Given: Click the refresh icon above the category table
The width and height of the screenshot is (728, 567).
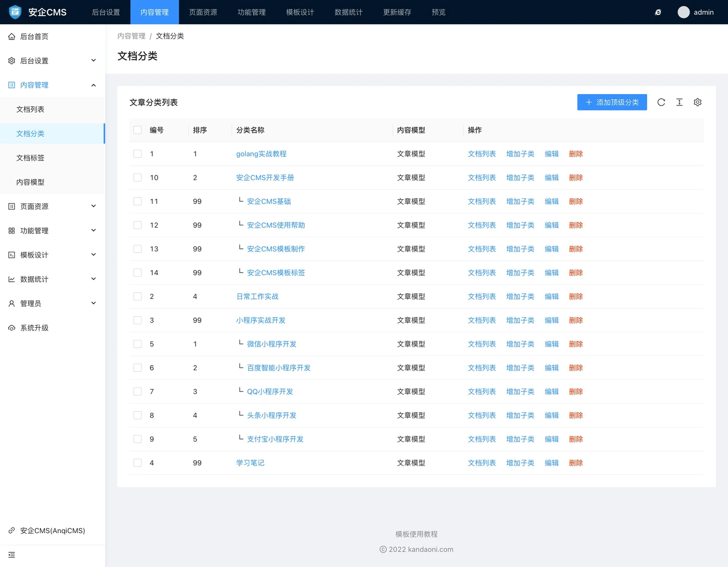Looking at the screenshot, I should coord(661,102).
